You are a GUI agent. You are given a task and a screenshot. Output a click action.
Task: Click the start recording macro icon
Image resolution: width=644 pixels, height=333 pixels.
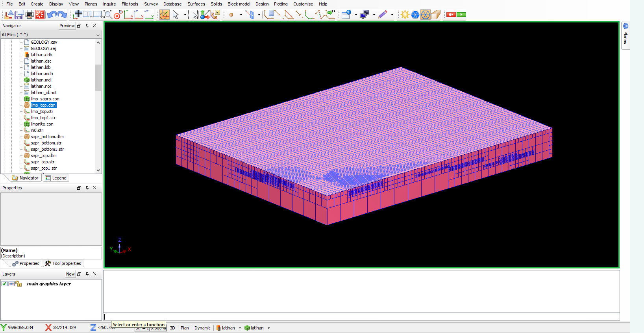[x=451, y=15]
